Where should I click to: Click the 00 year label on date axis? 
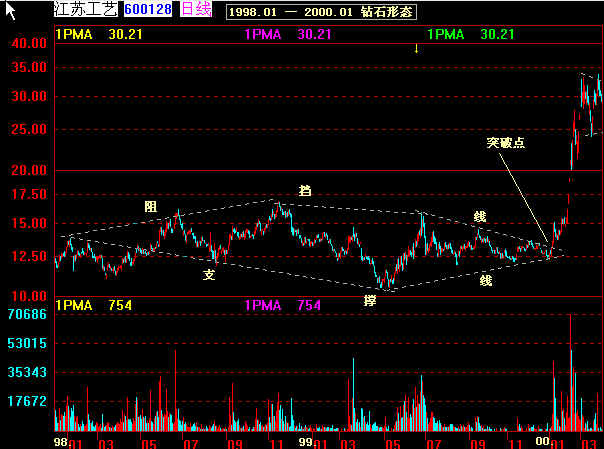tap(543, 442)
